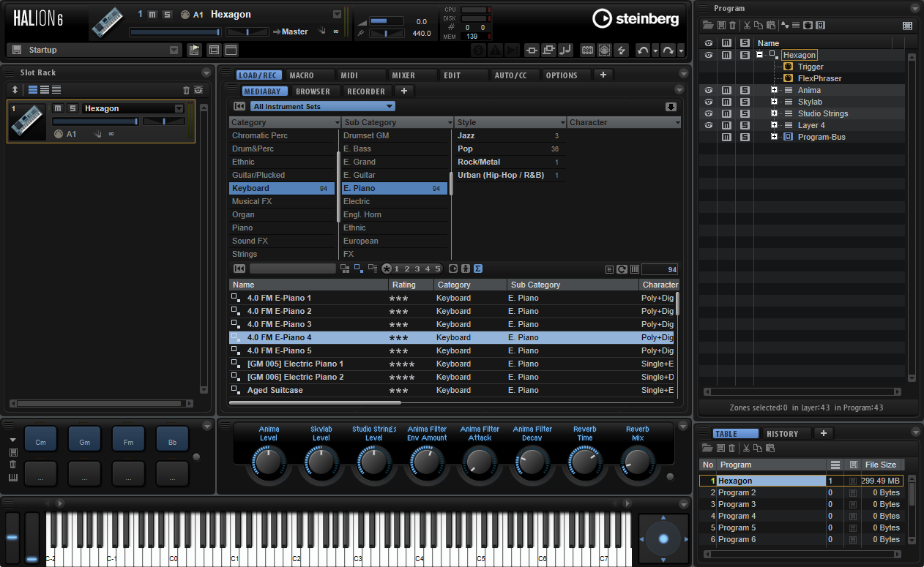This screenshot has height=567, width=924.
Task: Toggle visibility eye for Anima layer
Action: click(x=708, y=90)
